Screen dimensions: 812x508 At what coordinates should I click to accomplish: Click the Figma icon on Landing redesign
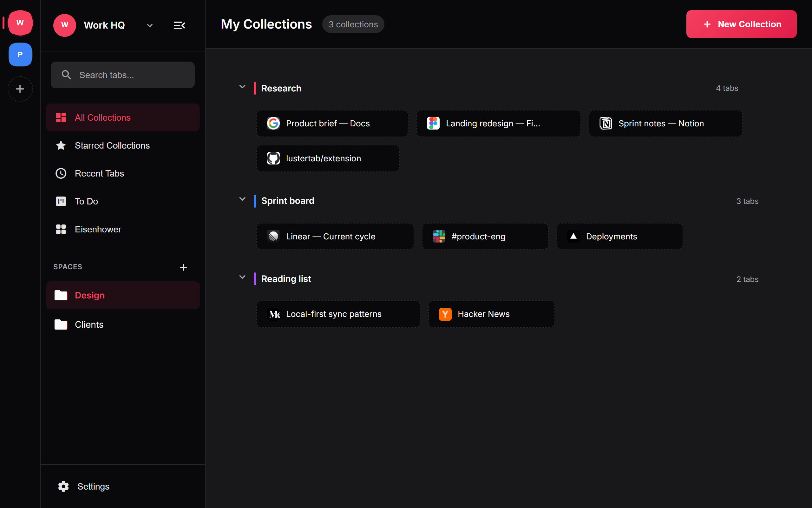433,123
